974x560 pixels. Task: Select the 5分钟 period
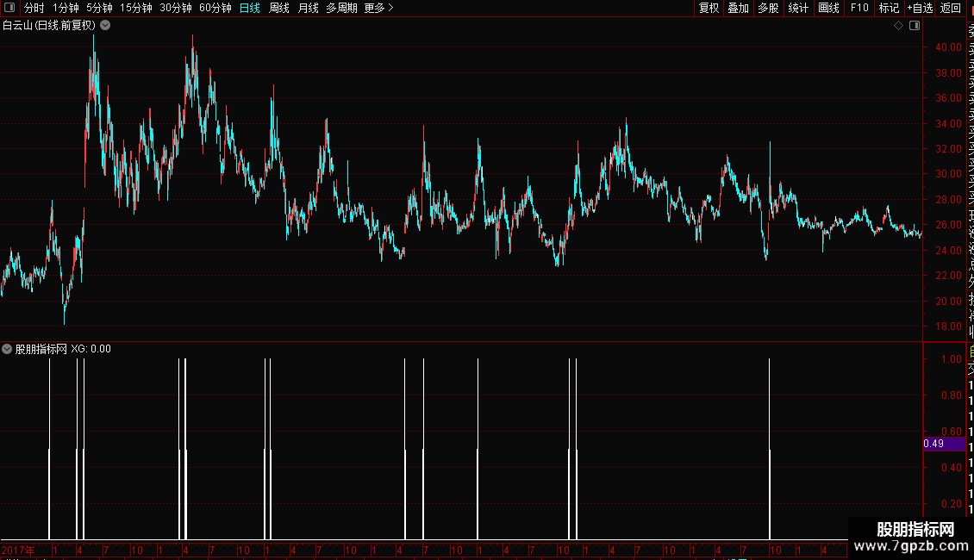pos(99,8)
